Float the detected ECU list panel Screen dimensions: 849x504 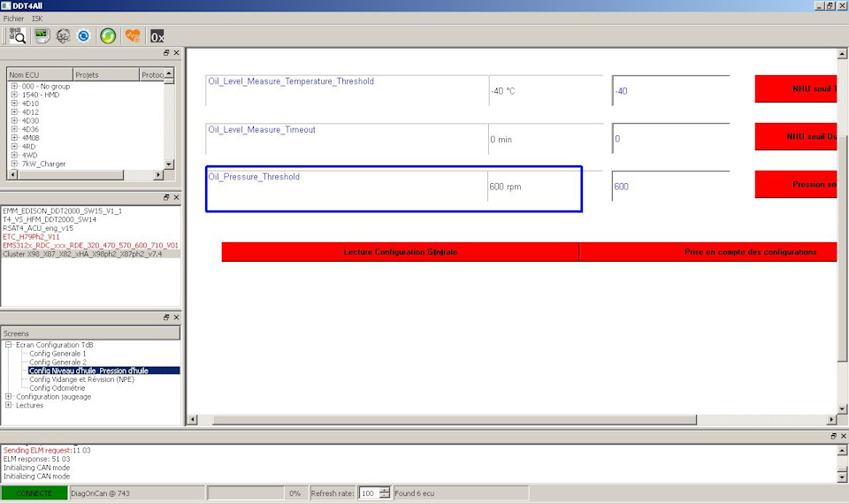(x=166, y=197)
